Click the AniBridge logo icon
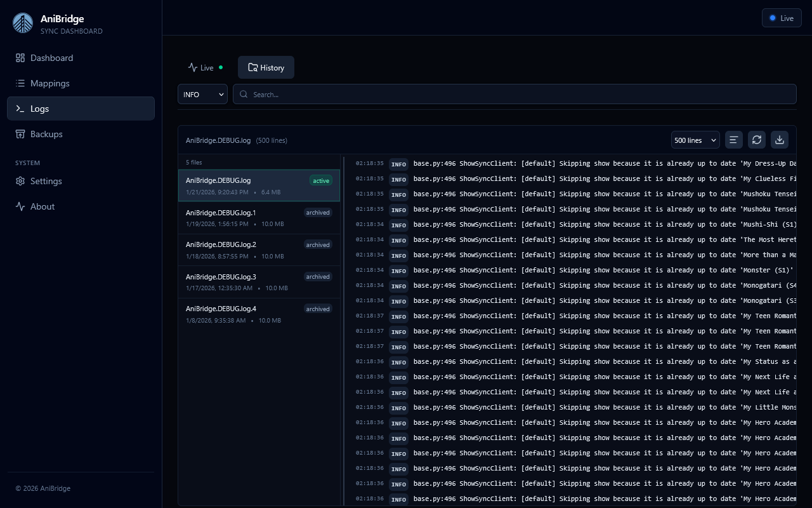The width and height of the screenshot is (812, 508). coord(23,23)
